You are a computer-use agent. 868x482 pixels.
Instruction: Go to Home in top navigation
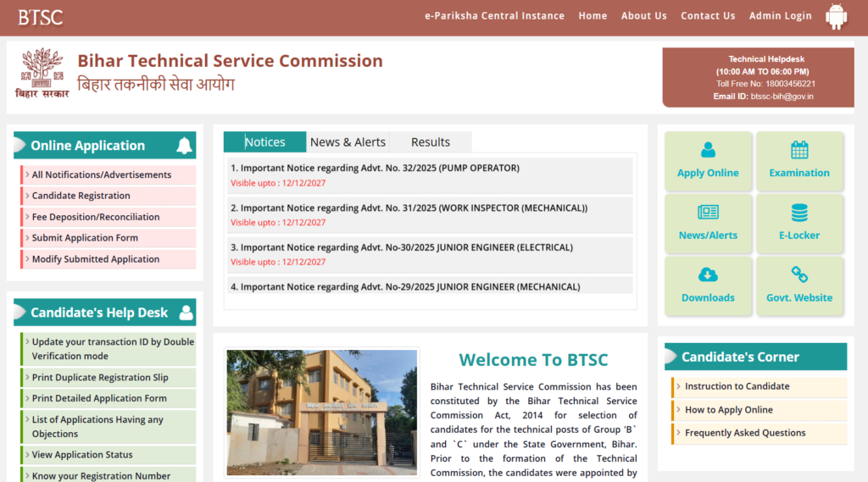(593, 16)
